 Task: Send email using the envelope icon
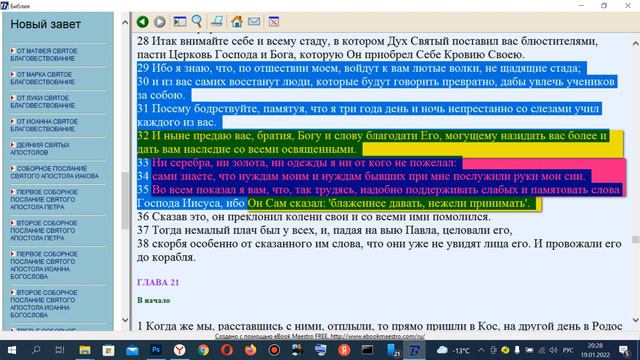coord(254,21)
